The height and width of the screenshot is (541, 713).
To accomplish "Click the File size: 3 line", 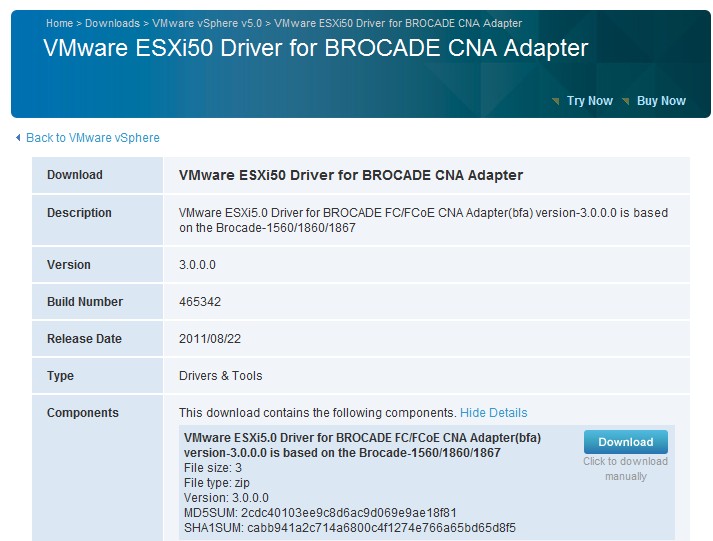I will 213,468.
